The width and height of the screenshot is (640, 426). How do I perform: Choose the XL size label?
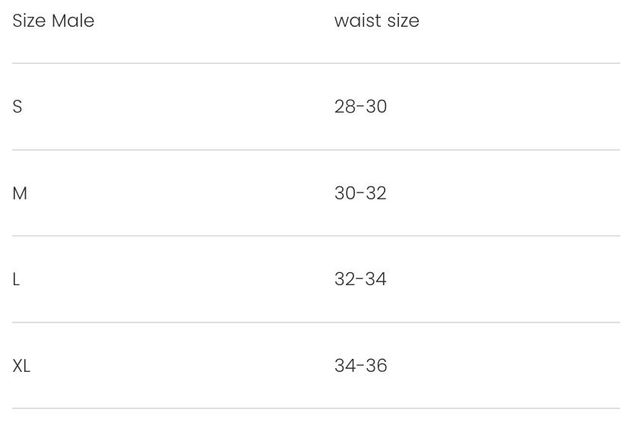coord(22,366)
